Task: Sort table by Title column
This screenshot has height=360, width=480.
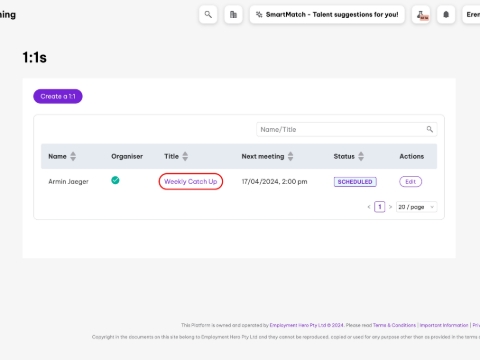Action: point(185,156)
